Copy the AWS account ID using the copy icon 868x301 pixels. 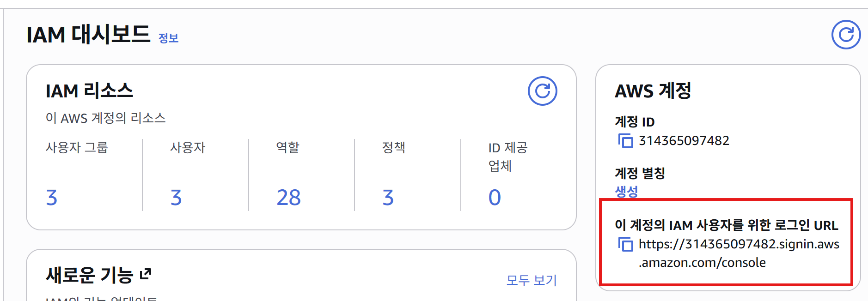click(626, 141)
